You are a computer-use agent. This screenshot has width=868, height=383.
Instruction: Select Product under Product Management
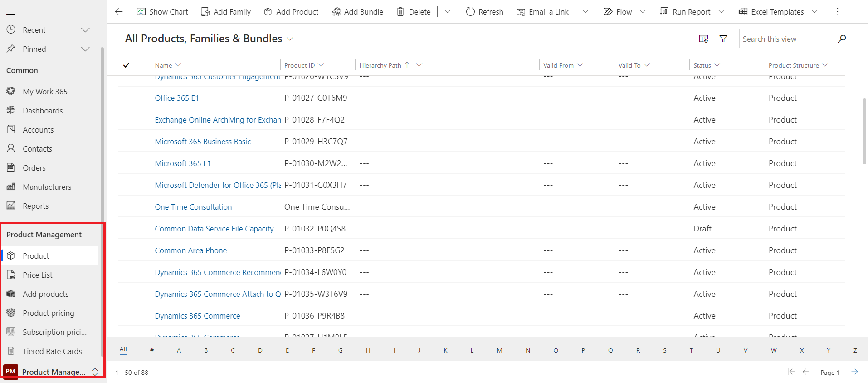click(x=49, y=256)
